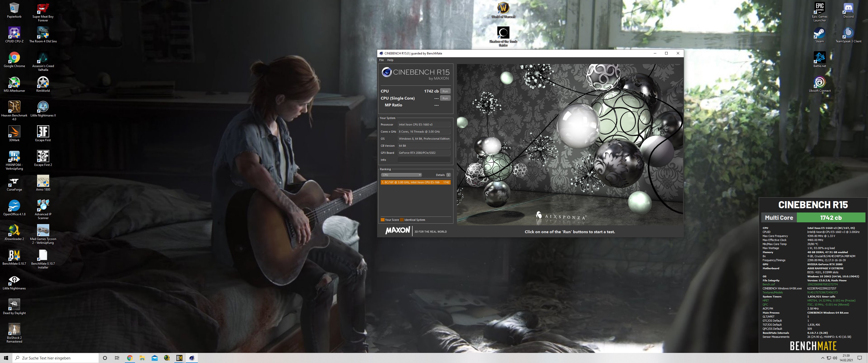This screenshot has width=868, height=363.
Task: Launch Anno 1800 desktop icon
Action: pyautogui.click(x=43, y=183)
